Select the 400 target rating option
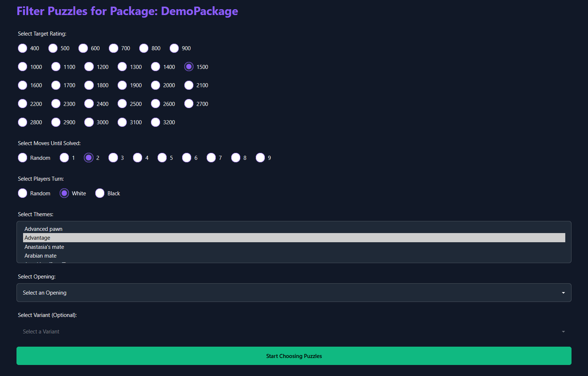The width and height of the screenshot is (588, 376). [x=23, y=48]
